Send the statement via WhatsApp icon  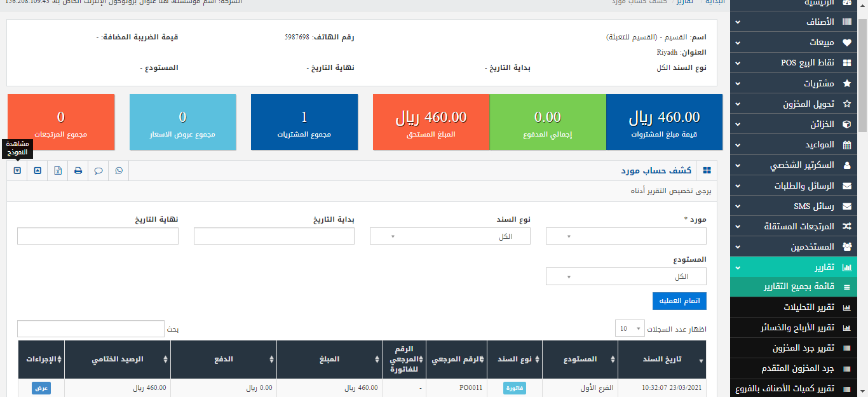pyautogui.click(x=119, y=170)
